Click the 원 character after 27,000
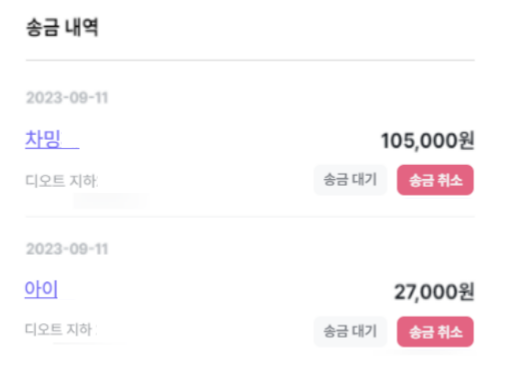The image size is (524, 375). (x=467, y=291)
